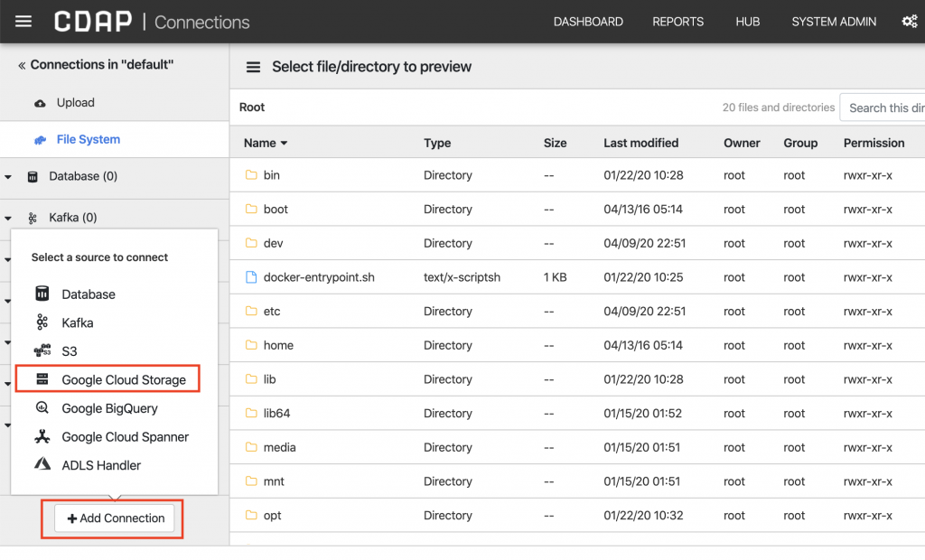Toggle the file browser panel list icon

pos(254,67)
